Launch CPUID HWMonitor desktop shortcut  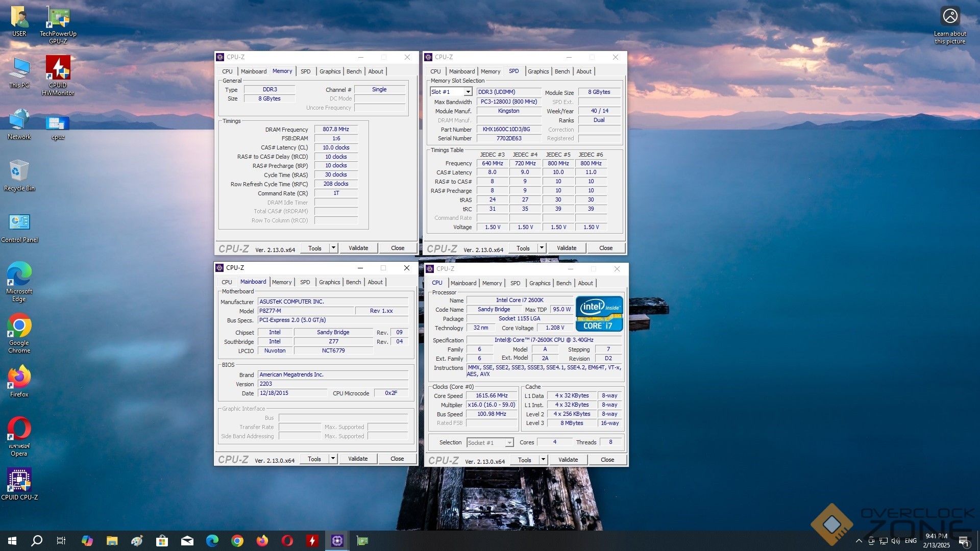pyautogui.click(x=58, y=76)
